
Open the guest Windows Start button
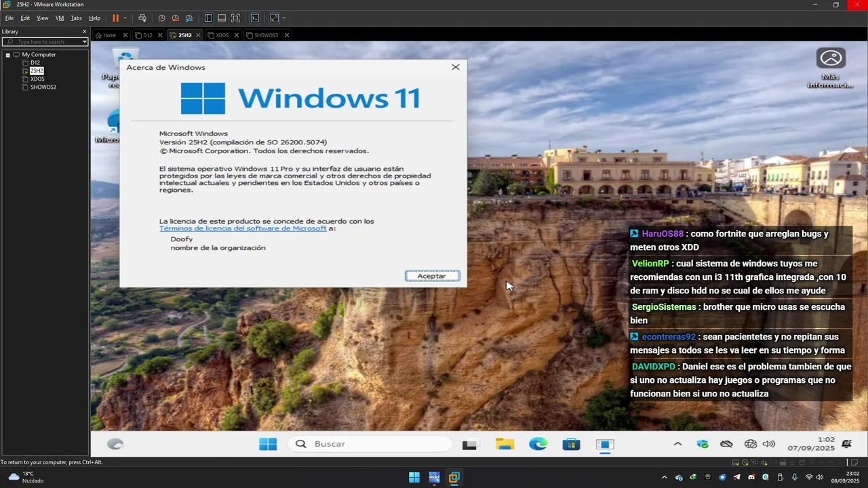[268, 444]
